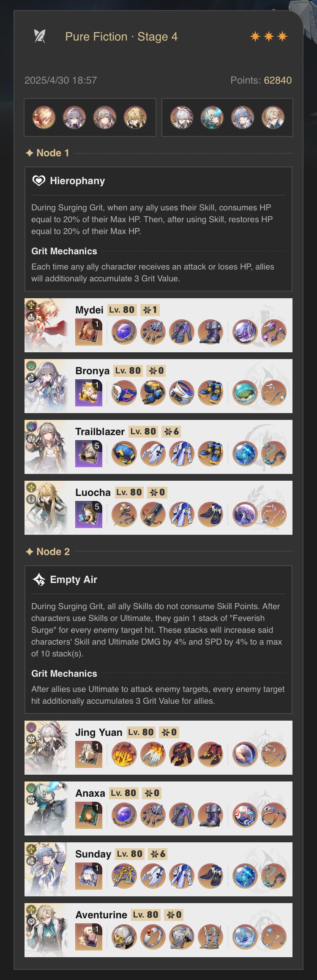Click Bronya's head relic icon
The height and width of the screenshot is (980, 317).
(x=124, y=392)
